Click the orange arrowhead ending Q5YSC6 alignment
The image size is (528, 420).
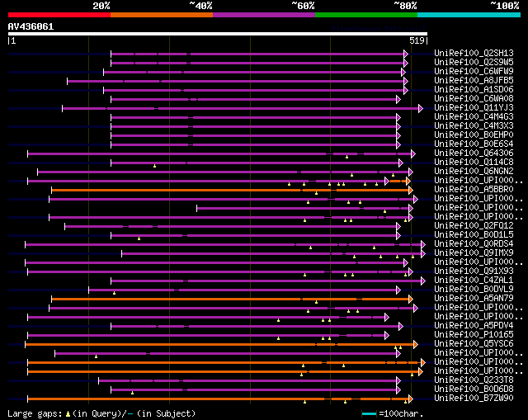[416, 345]
